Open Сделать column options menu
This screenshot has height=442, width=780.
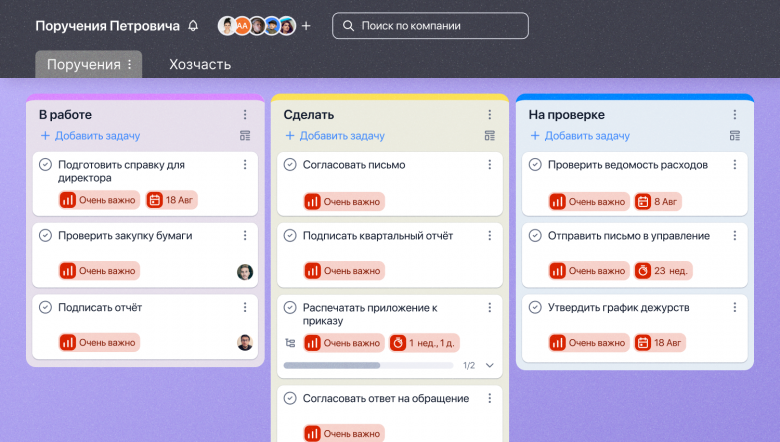[489, 115]
